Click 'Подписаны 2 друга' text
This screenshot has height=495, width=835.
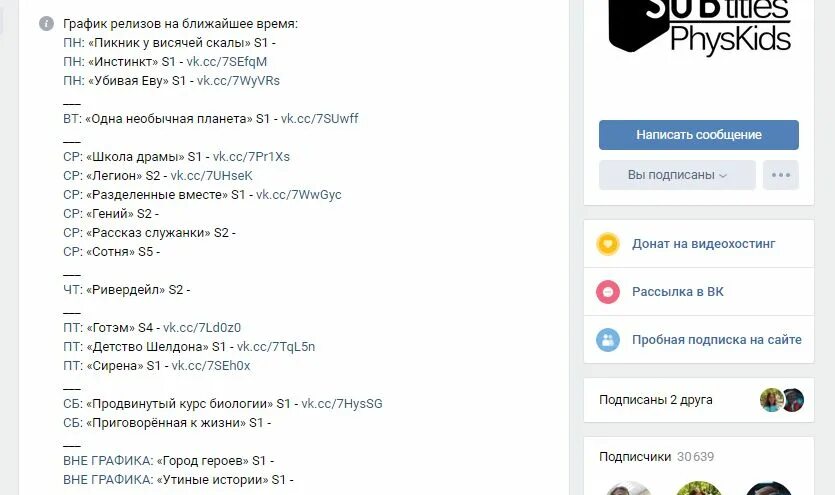(656, 400)
